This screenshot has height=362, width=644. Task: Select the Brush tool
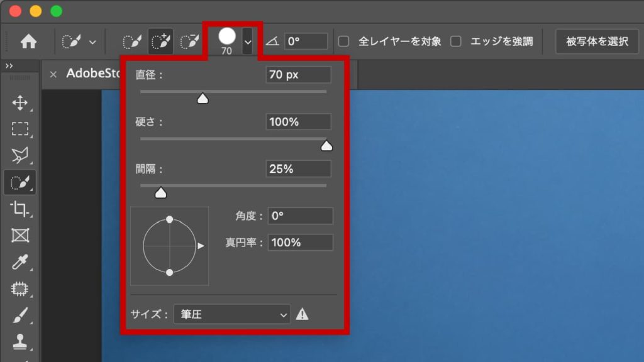19,315
